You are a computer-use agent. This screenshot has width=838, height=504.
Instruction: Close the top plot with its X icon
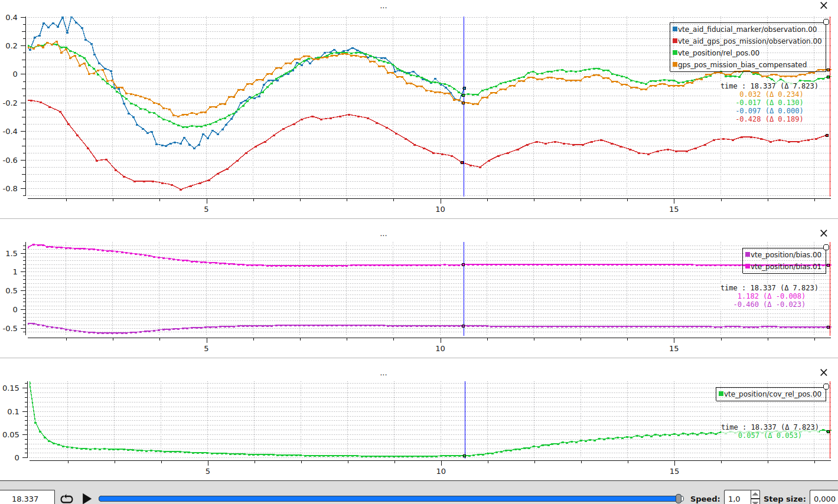tap(824, 5)
